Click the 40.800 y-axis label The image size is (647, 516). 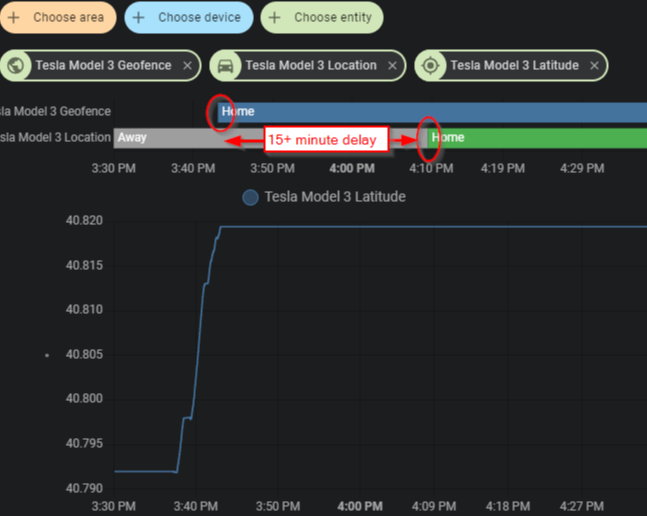84,398
